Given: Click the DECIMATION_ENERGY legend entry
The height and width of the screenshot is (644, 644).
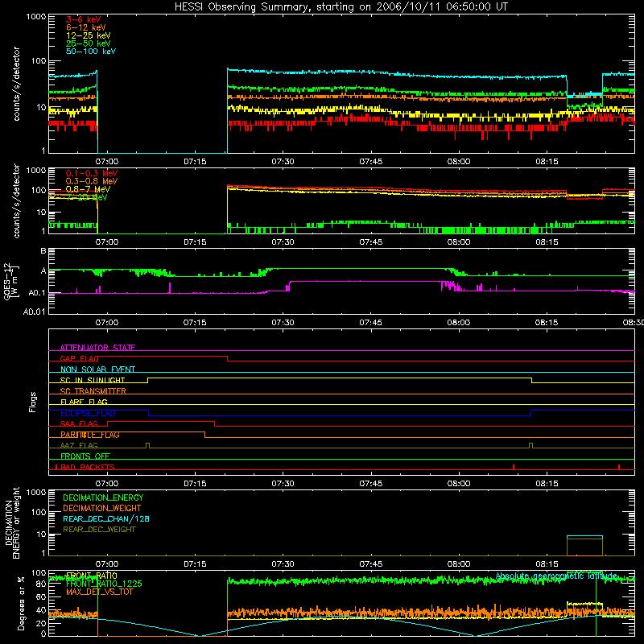Looking at the screenshot, I should [103, 497].
